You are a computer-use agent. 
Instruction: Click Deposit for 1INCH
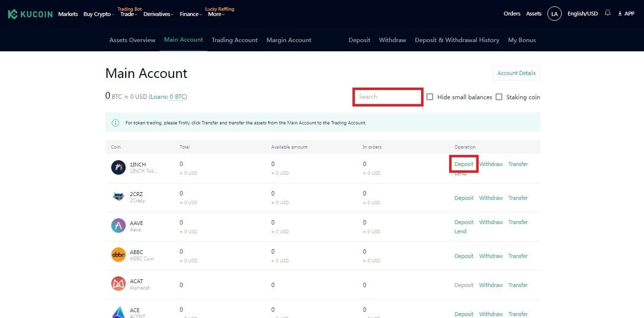point(464,164)
